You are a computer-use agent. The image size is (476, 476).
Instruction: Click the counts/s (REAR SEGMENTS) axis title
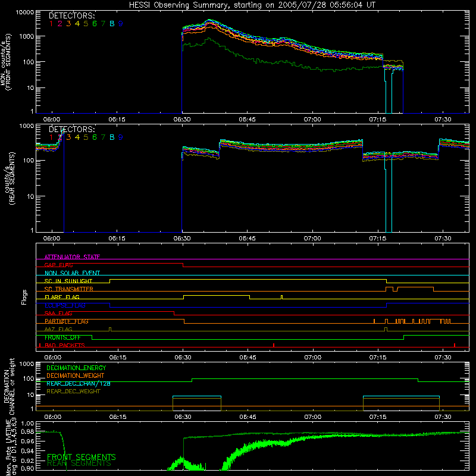[x=10, y=178]
